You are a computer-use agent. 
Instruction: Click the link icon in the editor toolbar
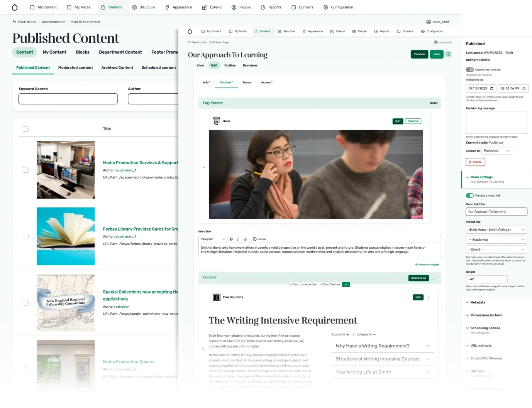[x=246, y=239]
